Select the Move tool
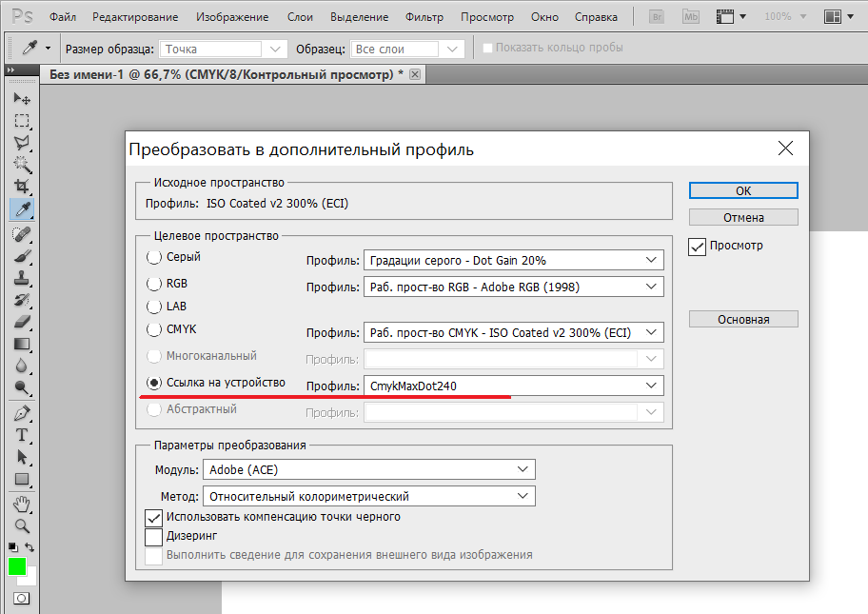 click(x=21, y=99)
